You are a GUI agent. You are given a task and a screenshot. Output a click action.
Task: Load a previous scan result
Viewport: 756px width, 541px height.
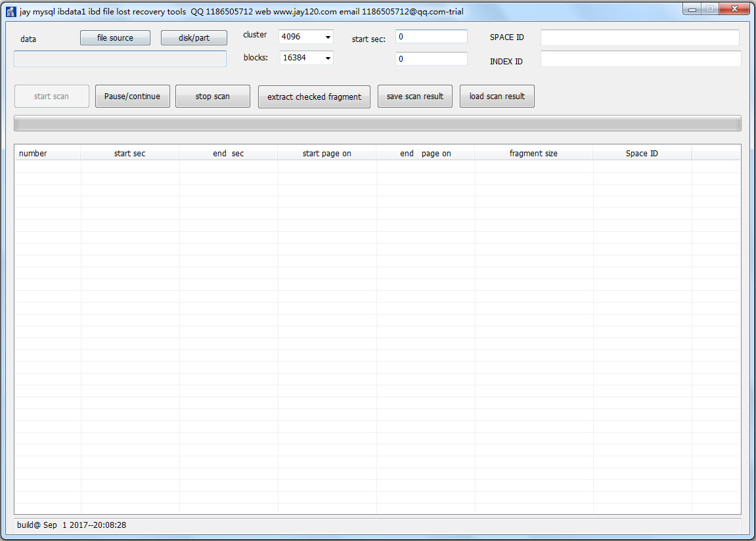click(497, 96)
